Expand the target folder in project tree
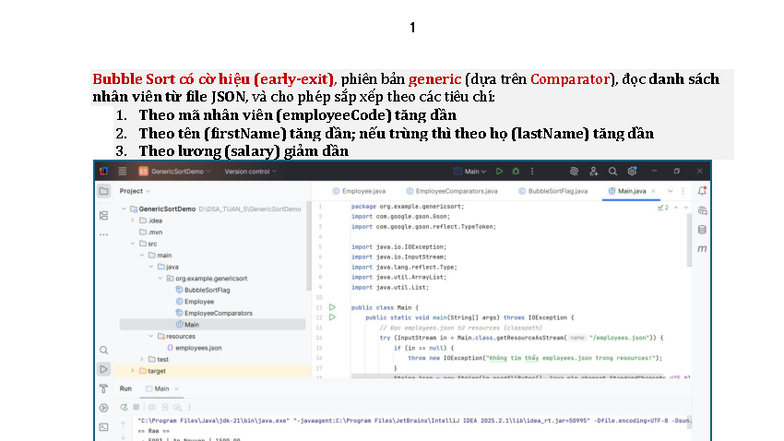The image size is (784, 441). (131, 370)
